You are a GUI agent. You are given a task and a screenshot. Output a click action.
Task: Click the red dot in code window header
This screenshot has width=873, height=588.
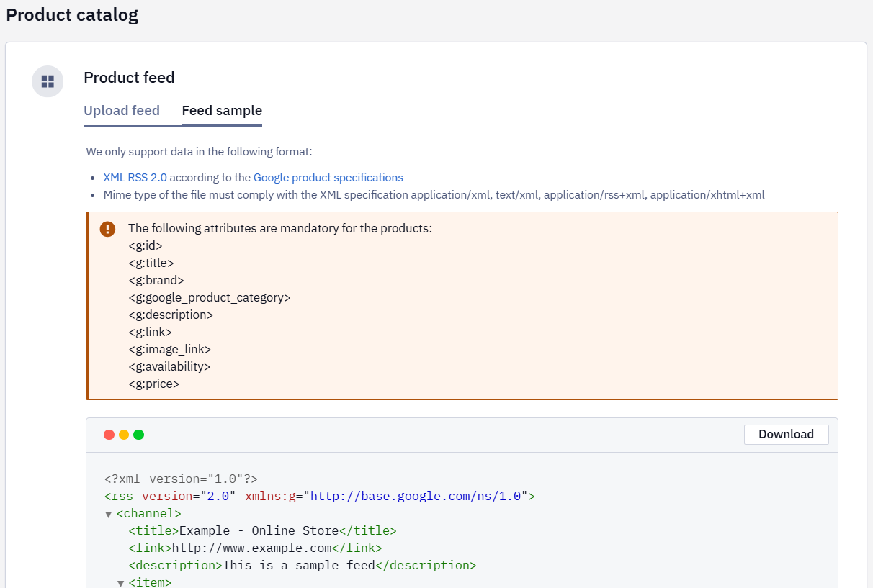109,435
